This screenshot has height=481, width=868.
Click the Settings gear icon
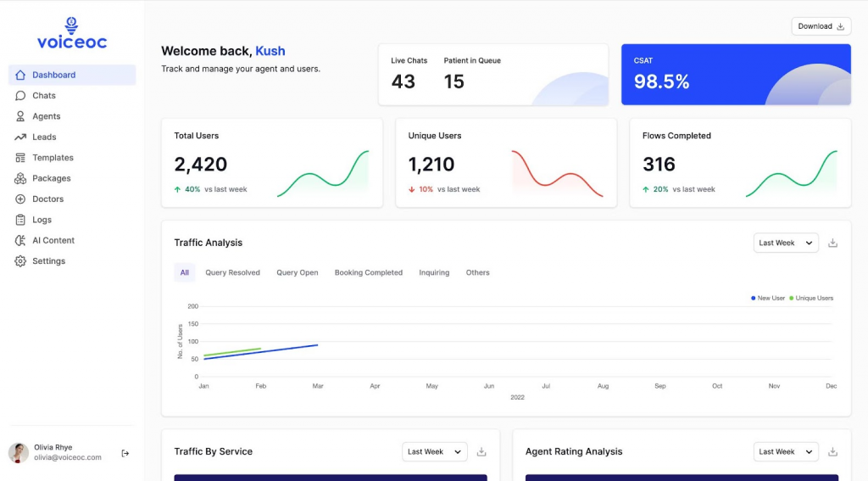click(20, 261)
